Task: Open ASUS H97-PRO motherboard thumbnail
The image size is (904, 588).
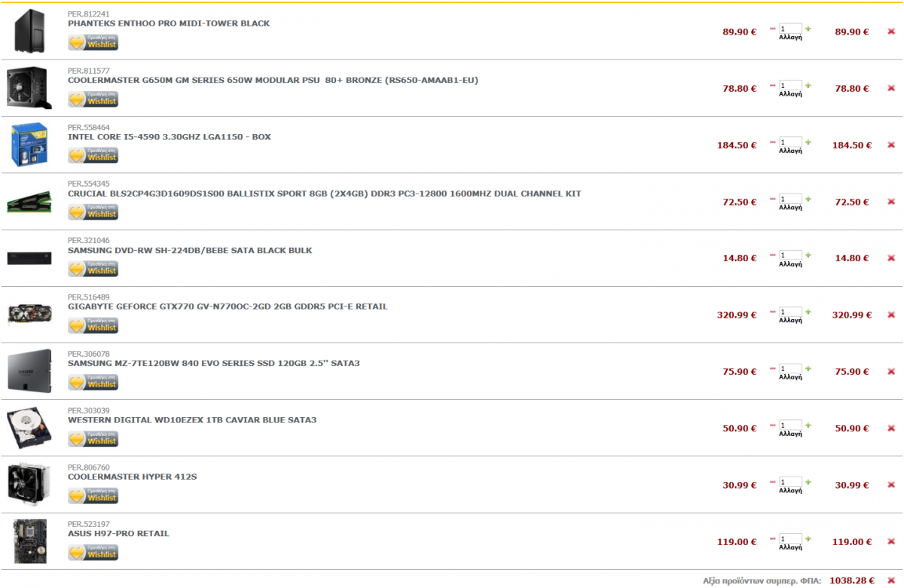Action: point(29,541)
